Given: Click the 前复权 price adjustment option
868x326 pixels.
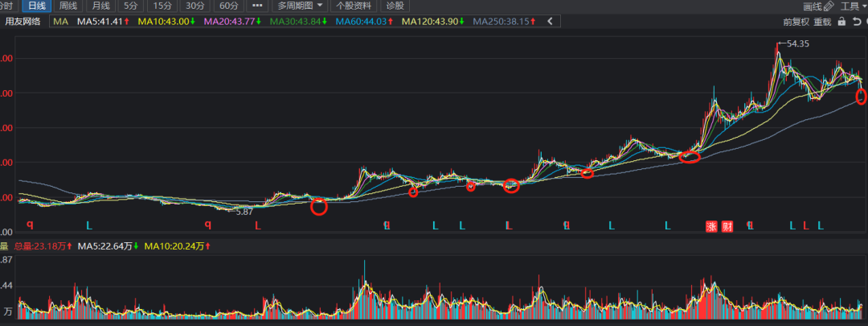Looking at the screenshot, I should coord(796,22).
